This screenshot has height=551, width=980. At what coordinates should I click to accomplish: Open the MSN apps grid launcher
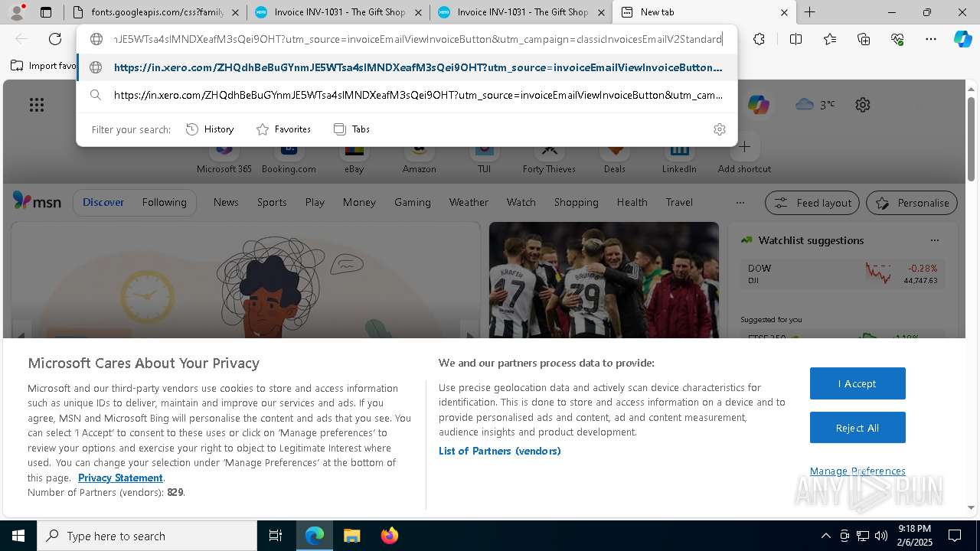37,105
